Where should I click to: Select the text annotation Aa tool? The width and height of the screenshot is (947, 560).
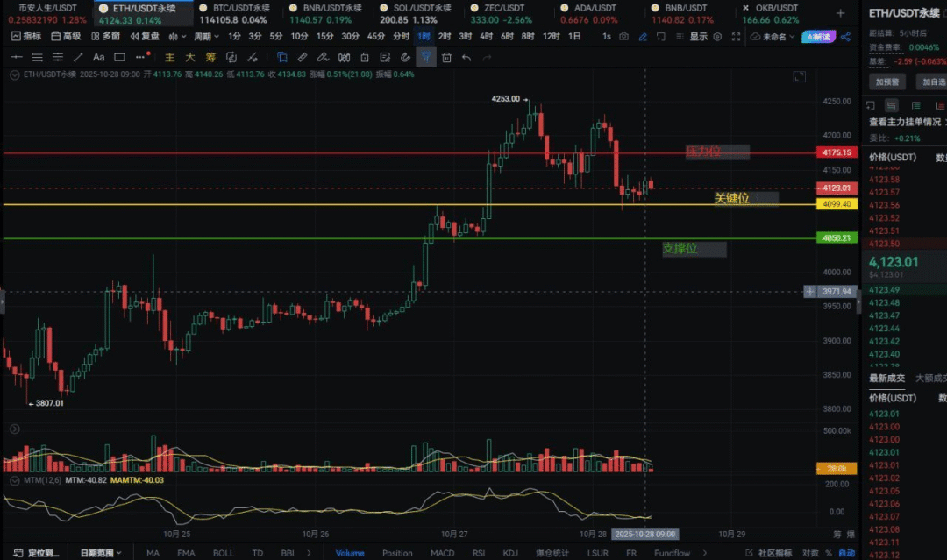pyautogui.click(x=99, y=57)
